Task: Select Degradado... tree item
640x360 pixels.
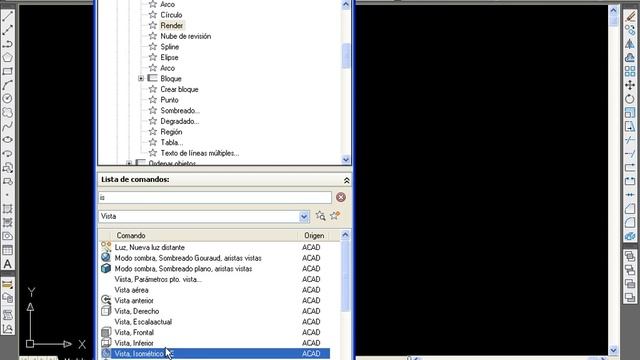Action: (180, 121)
